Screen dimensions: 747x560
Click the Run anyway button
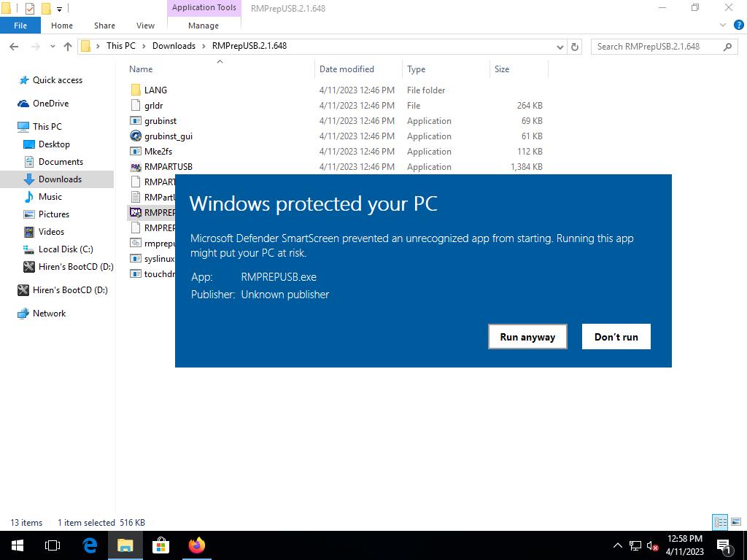[527, 337]
